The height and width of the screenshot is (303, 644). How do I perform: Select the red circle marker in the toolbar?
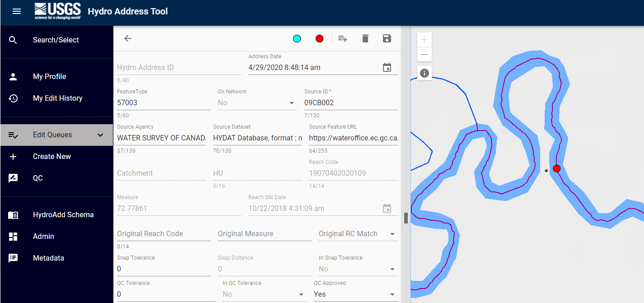320,39
